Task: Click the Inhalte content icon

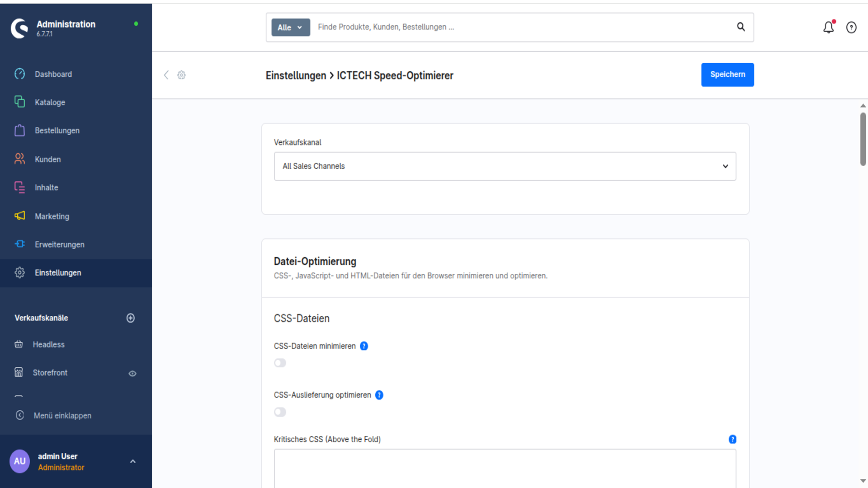Action: [x=19, y=187]
